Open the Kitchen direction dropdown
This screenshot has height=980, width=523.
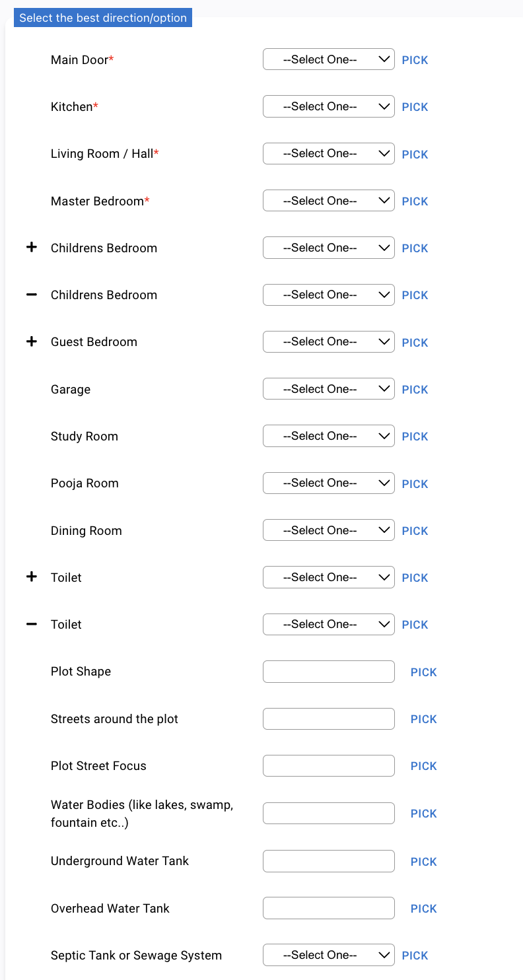pos(328,106)
